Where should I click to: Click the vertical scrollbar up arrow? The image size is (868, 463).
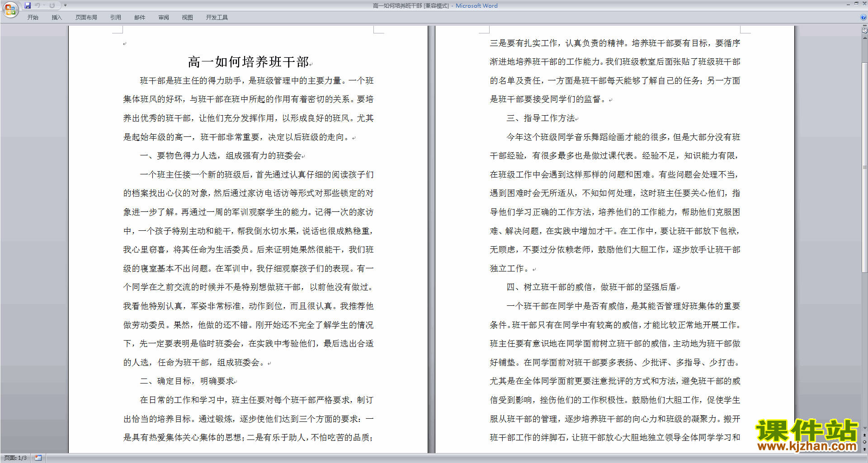865,38
